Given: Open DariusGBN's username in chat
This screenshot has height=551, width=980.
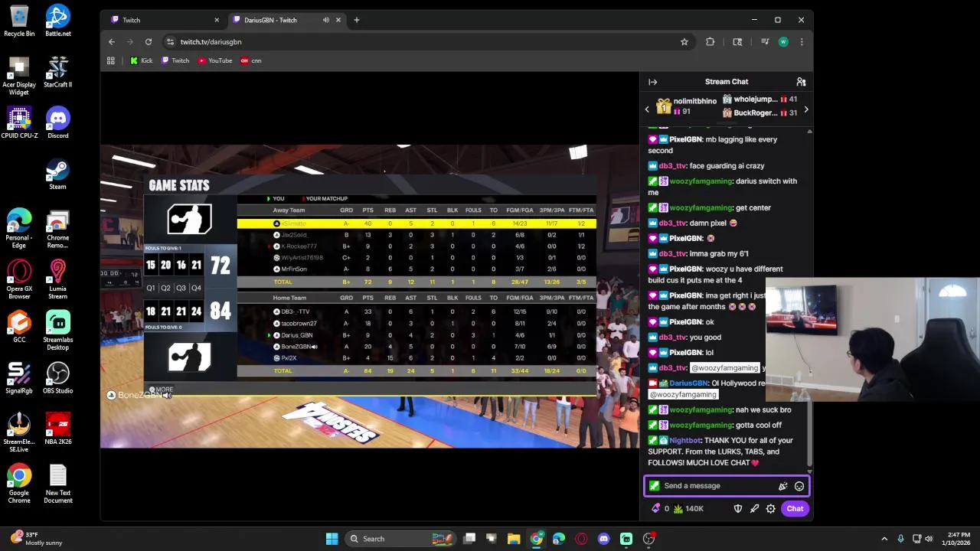Looking at the screenshot, I should click(x=688, y=383).
